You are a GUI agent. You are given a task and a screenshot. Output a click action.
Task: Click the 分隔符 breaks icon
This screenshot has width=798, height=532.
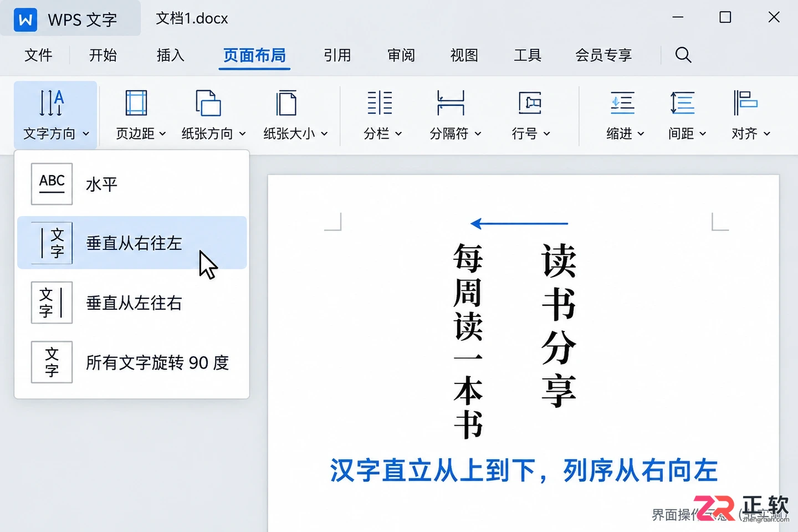click(x=451, y=103)
